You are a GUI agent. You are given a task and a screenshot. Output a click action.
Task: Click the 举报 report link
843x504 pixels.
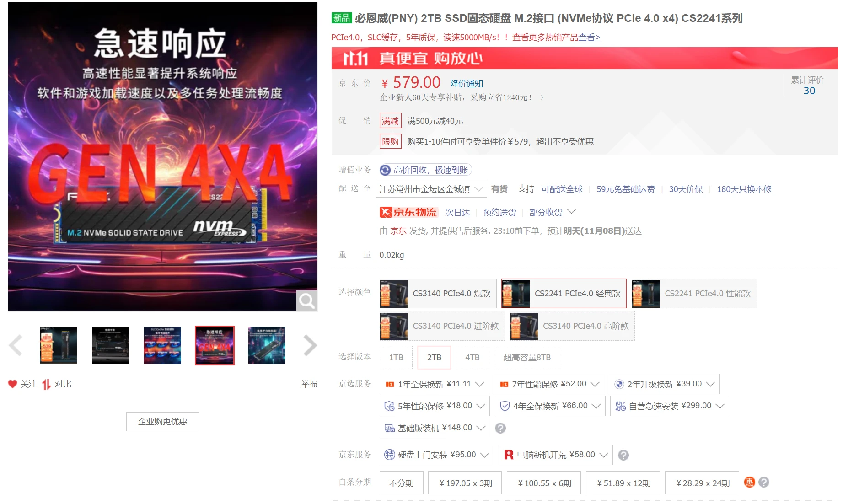pos(309,384)
